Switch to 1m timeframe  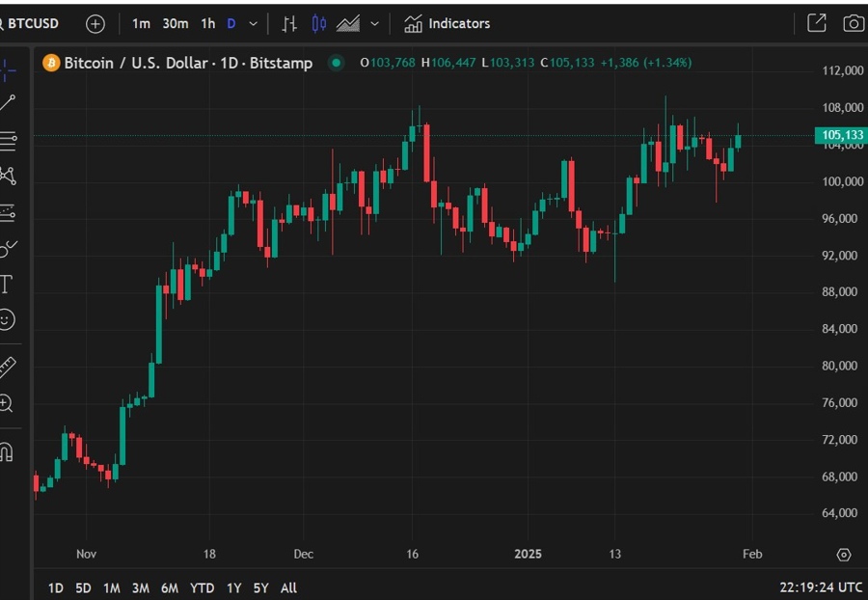tap(141, 24)
